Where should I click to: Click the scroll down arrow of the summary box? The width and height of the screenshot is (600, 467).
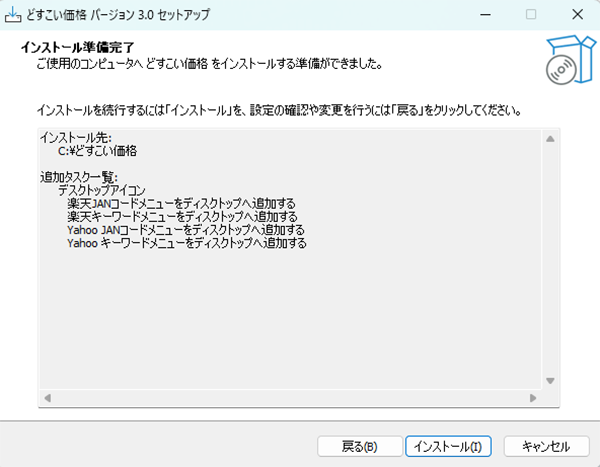550,380
